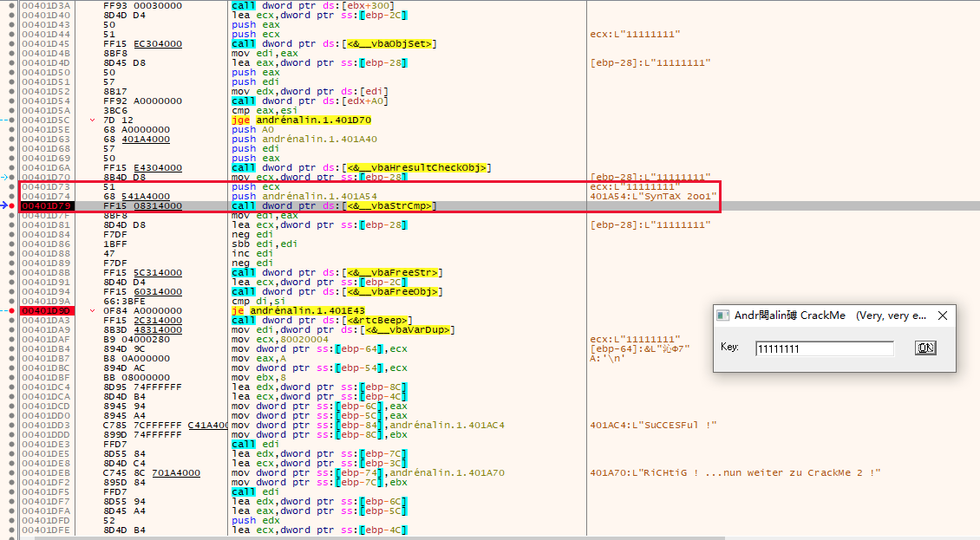Click comment 401AC4:L"SuCCESFul !"
The image size is (980, 540).
tap(653, 425)
